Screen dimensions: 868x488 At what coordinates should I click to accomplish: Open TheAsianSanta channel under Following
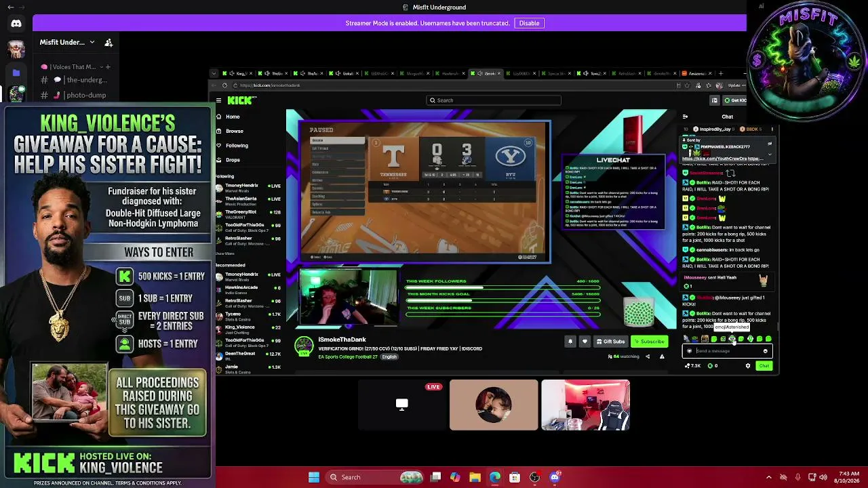point(248,201)
